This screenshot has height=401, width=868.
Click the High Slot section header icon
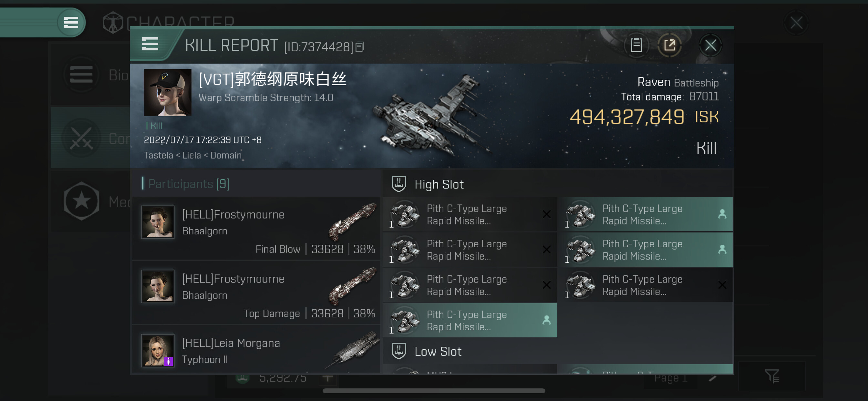coord(398,184)
